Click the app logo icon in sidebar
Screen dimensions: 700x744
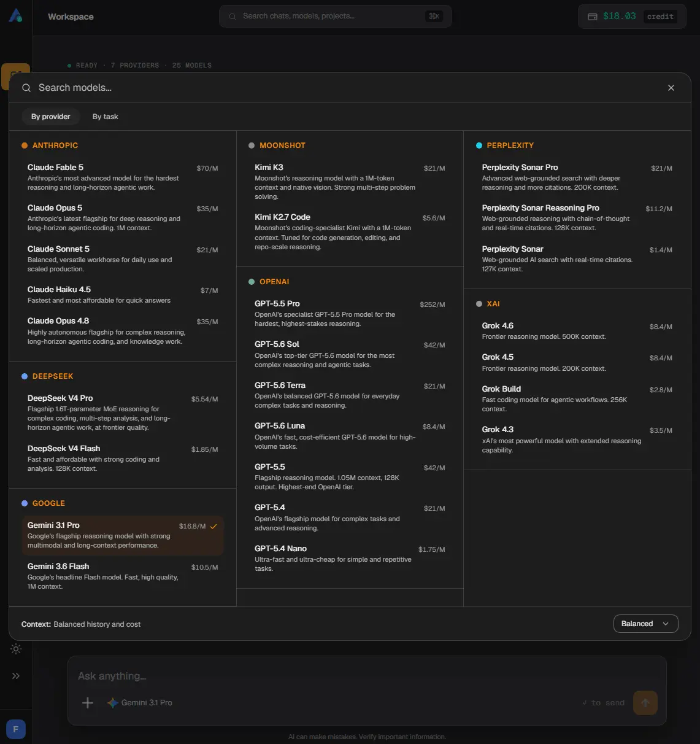coord(15,16)
